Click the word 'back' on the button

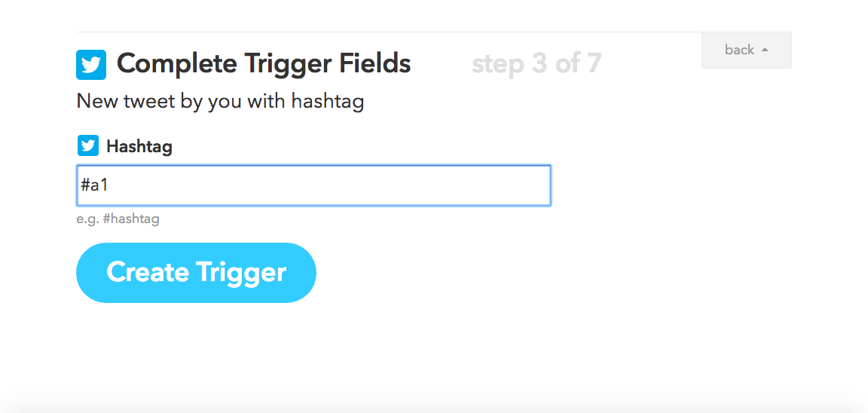(x=739, y=50)
